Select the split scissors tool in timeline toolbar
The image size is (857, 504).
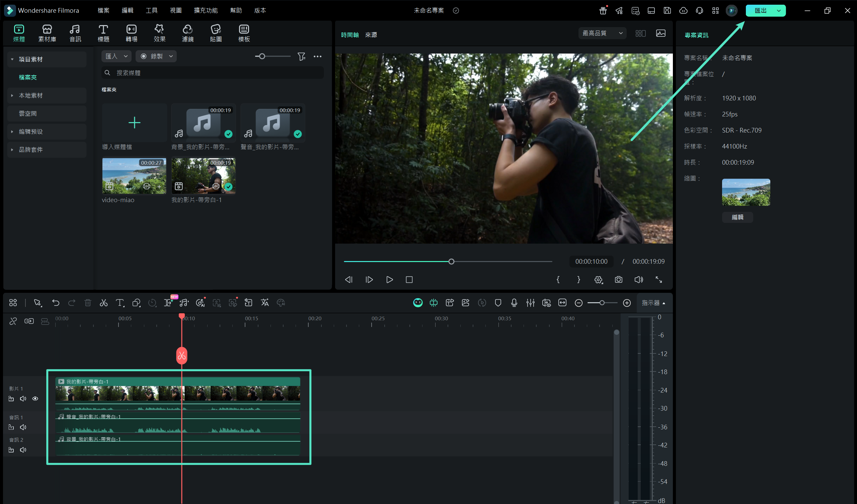point(104,303)
